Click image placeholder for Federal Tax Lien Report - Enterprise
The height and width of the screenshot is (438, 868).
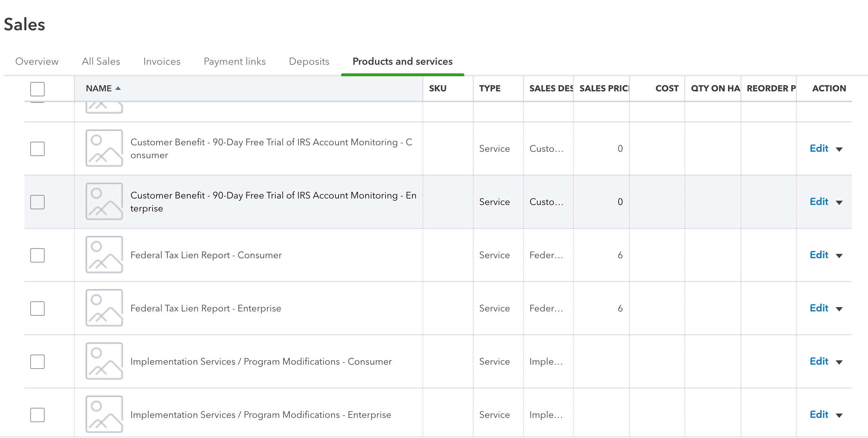[104, 308]
